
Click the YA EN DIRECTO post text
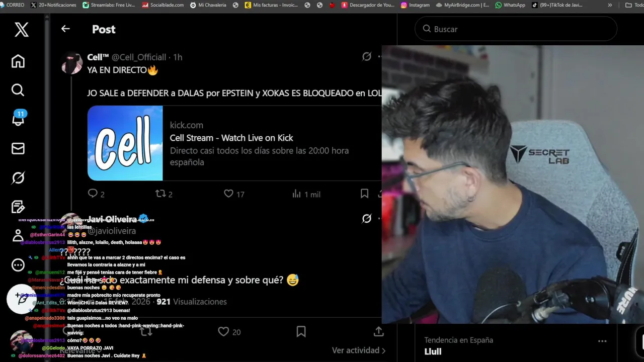click(122, 70)
